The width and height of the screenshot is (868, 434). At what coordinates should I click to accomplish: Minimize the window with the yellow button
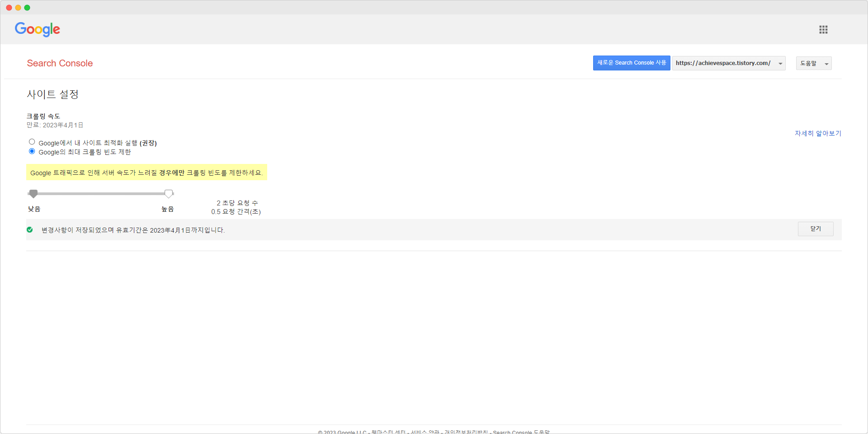click(18, 8)
